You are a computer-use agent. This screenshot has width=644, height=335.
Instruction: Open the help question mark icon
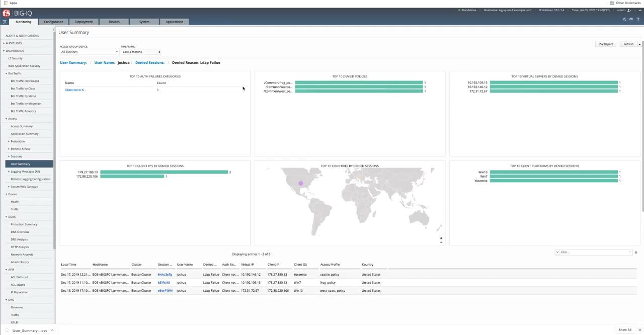(638, 19)
